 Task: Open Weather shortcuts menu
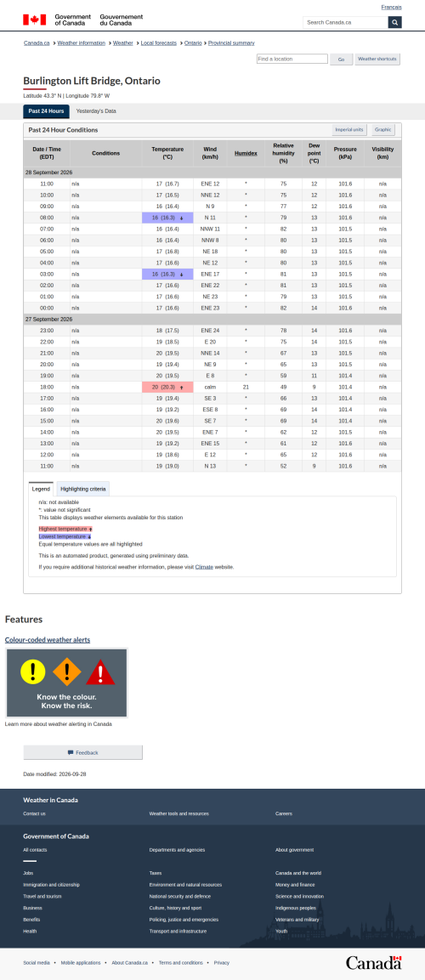(x=377, y=59)
